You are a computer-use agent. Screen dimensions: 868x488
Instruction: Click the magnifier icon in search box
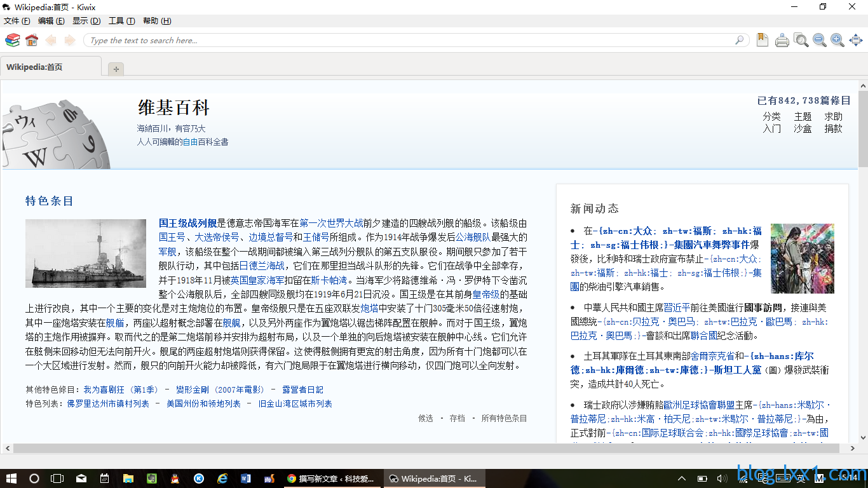click(740, 41)
